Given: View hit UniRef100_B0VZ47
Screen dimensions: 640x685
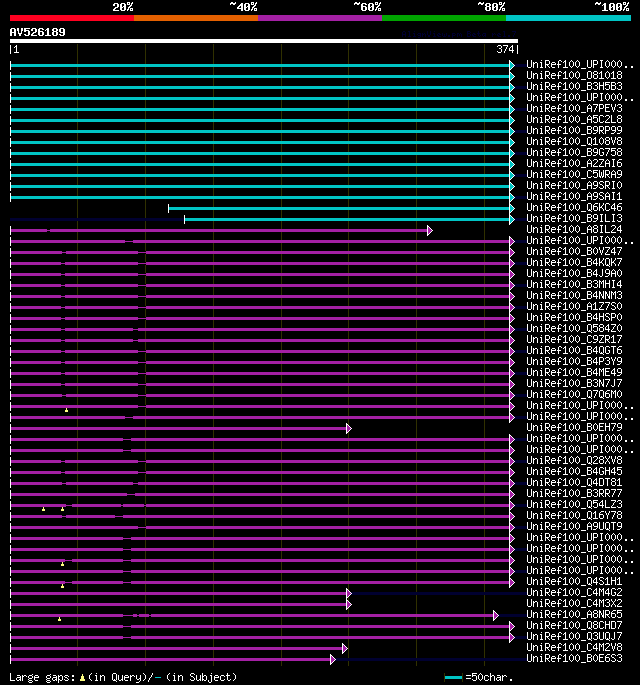Looking at the screenshot, I should tap(574, 252).
